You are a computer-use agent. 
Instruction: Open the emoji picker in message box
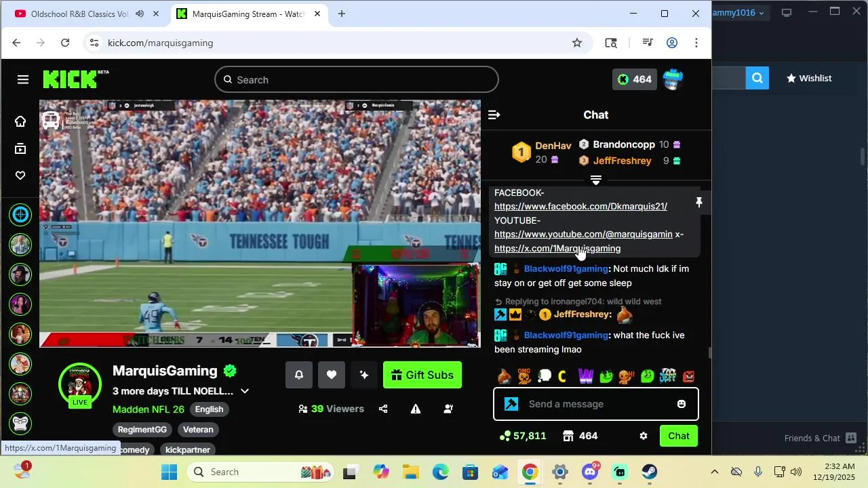pos(682,404)
